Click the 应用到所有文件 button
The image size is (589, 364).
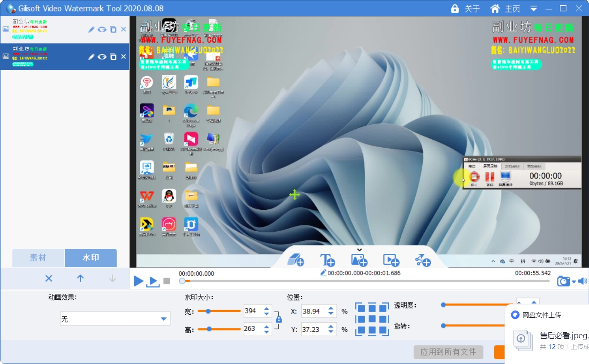(x=448, y=352)
